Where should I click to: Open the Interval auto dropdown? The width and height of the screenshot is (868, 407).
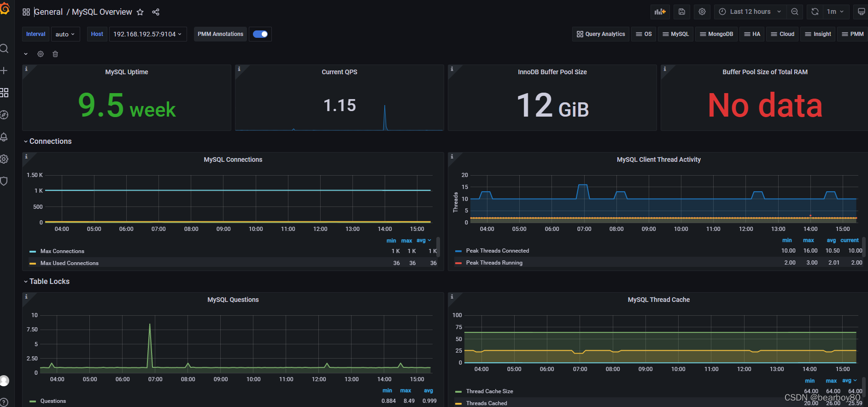[x=65, y=34]
